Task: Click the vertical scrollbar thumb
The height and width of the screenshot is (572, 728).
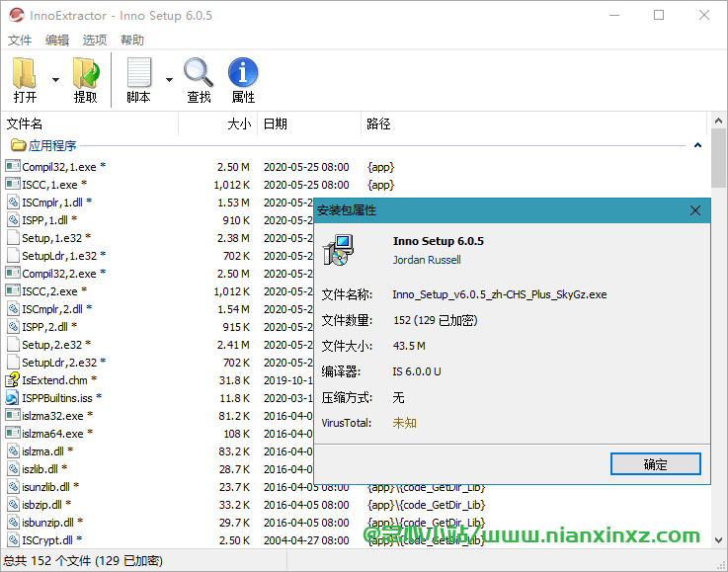Action: coord(718,158)
